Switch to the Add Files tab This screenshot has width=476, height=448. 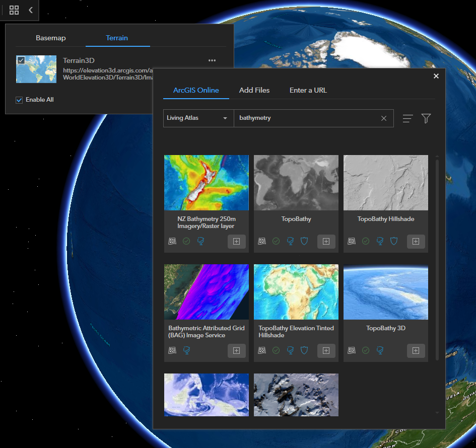click(x=254, y=90)
